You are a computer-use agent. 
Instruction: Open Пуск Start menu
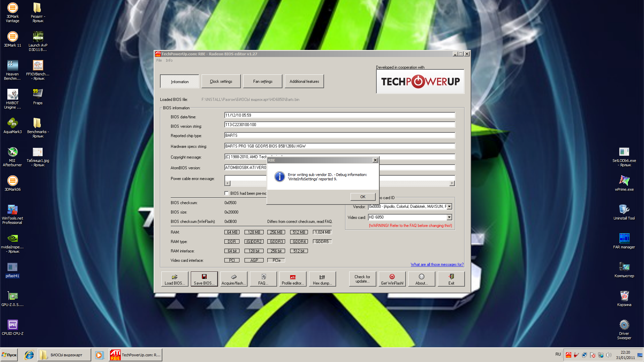tap(9, 355)
